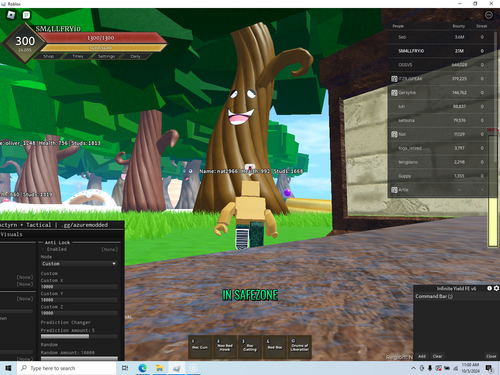The height and width of the screenshot is (375, 500).
Task: Launch Microsoft Edge from taskbar
Action: (x=143, y=368)
